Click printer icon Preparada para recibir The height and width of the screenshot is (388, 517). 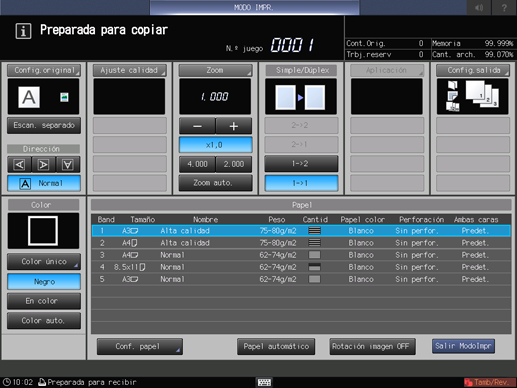42,382
